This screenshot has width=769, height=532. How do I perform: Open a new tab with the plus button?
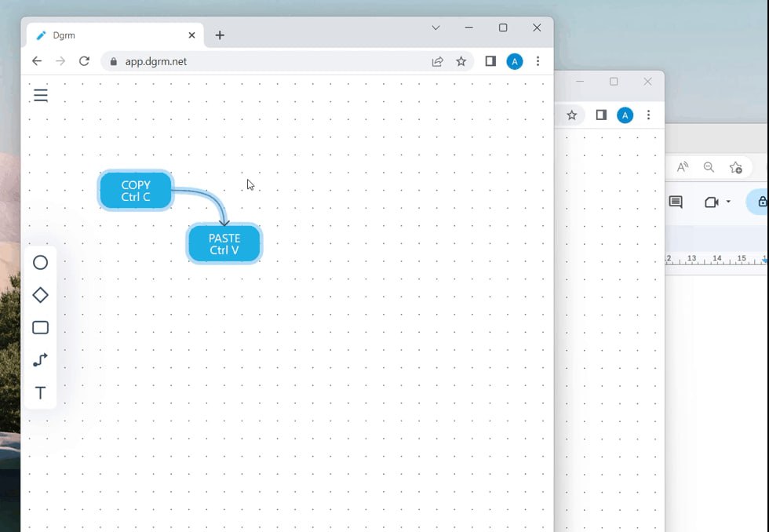(220, 35)
